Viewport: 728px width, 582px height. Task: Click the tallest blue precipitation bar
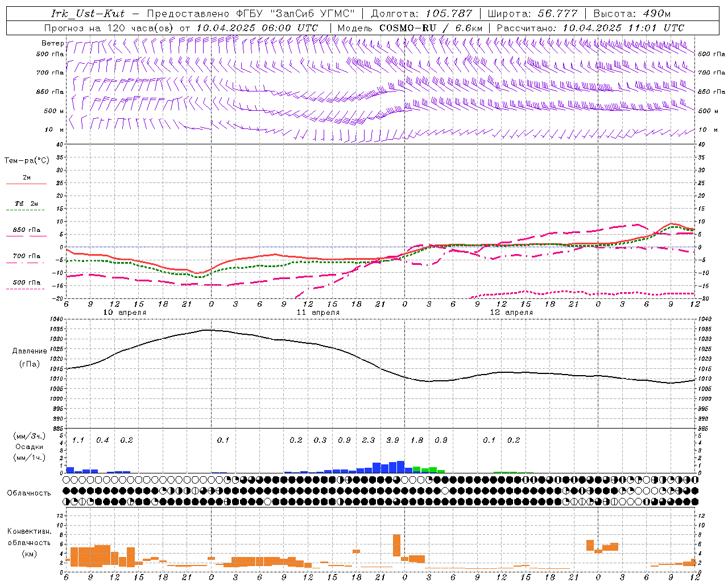400,467
